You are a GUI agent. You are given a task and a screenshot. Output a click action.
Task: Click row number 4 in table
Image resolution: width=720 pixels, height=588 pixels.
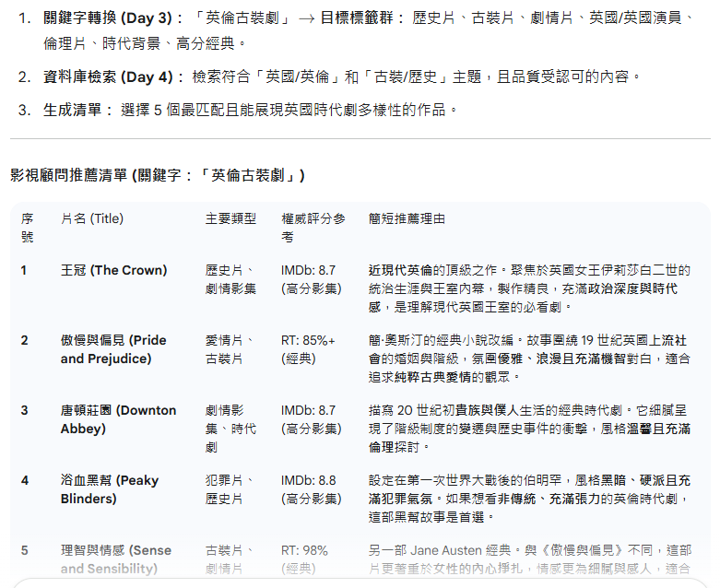25,480
